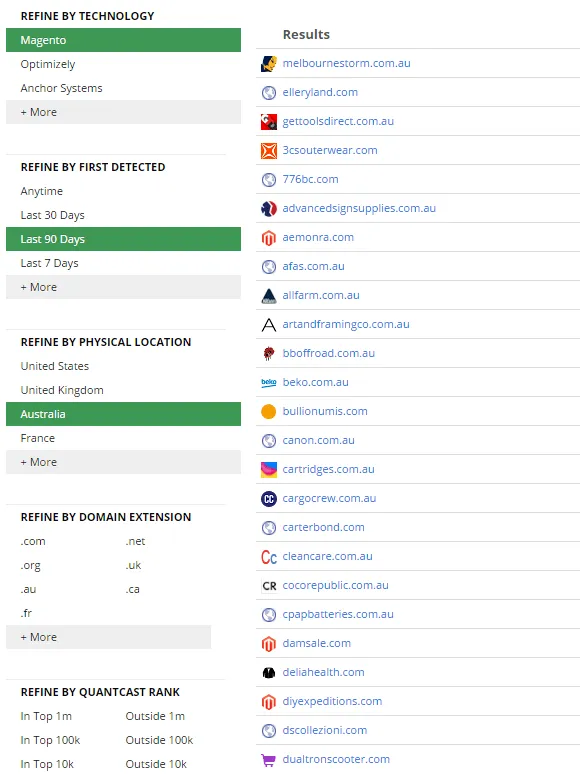Filter by Anytime first detected
Screen dimensions: 580x781
point(41,191)
